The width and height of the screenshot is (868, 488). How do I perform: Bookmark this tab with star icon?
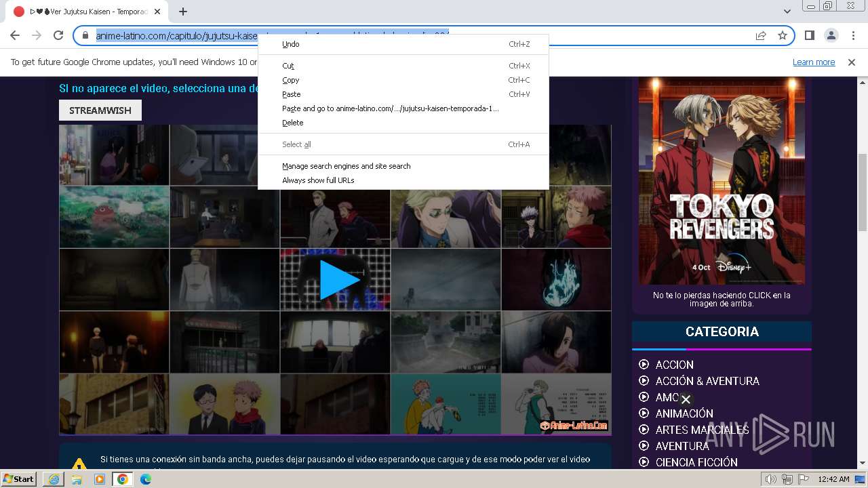point(783,35)
